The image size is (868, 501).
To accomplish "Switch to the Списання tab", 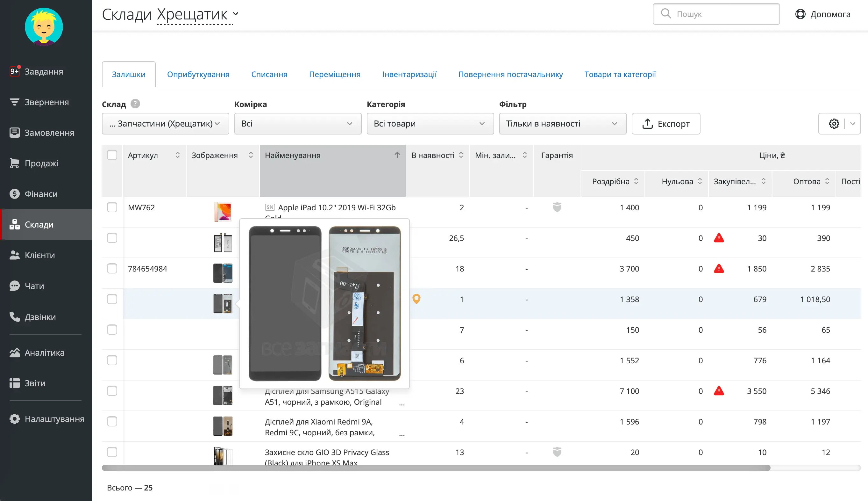I will (269, 74).
